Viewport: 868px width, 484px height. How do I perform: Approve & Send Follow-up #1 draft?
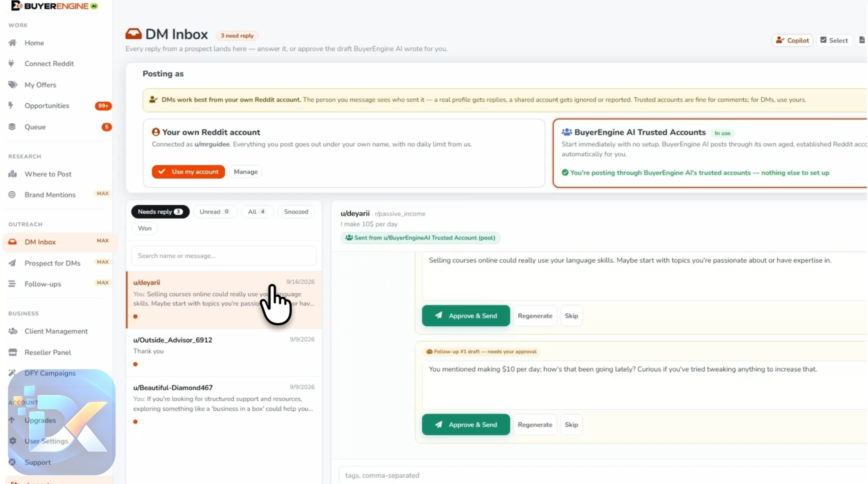pyautogui.click(x=466, y=425)
